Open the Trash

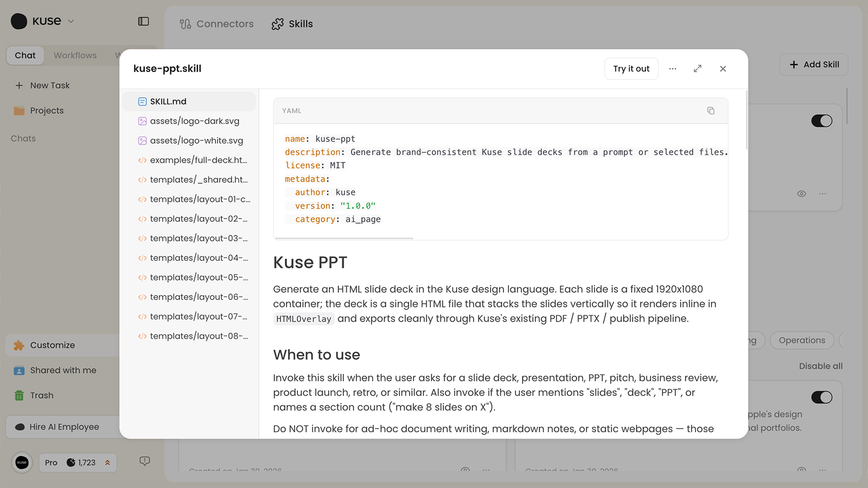click(41, 395)
